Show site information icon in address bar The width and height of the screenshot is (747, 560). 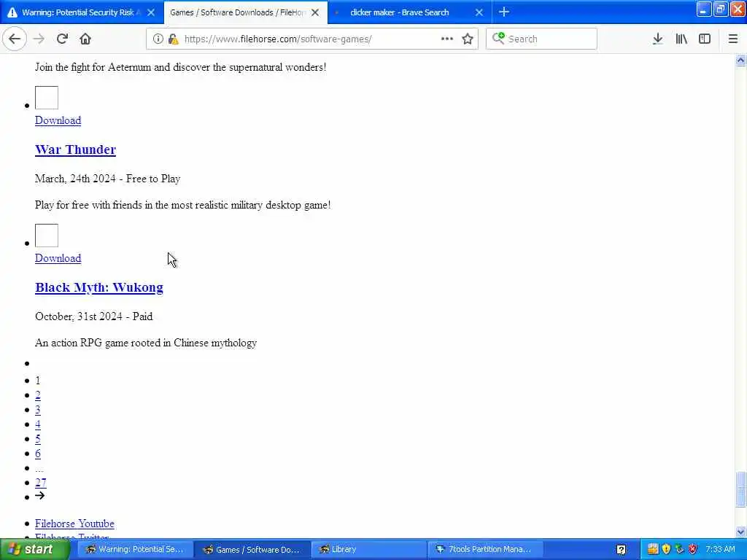tap(158, 39)
